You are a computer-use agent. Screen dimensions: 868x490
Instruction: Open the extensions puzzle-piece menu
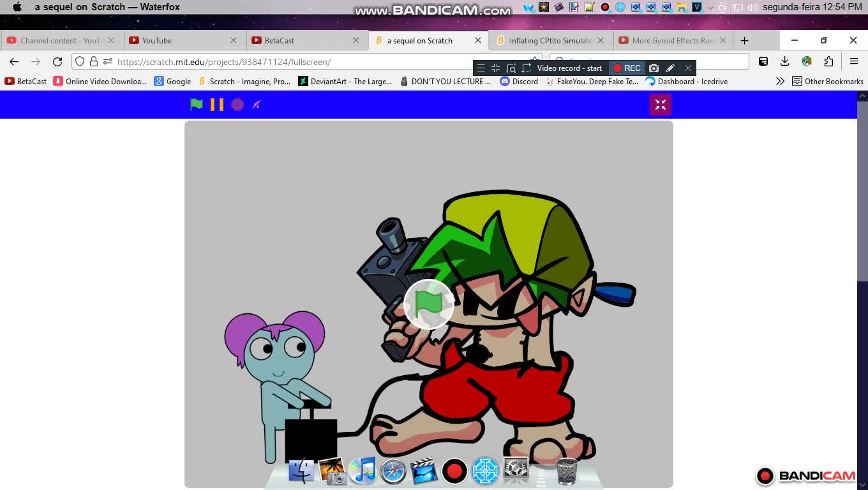pyautogui.click(x=828, y=61)
